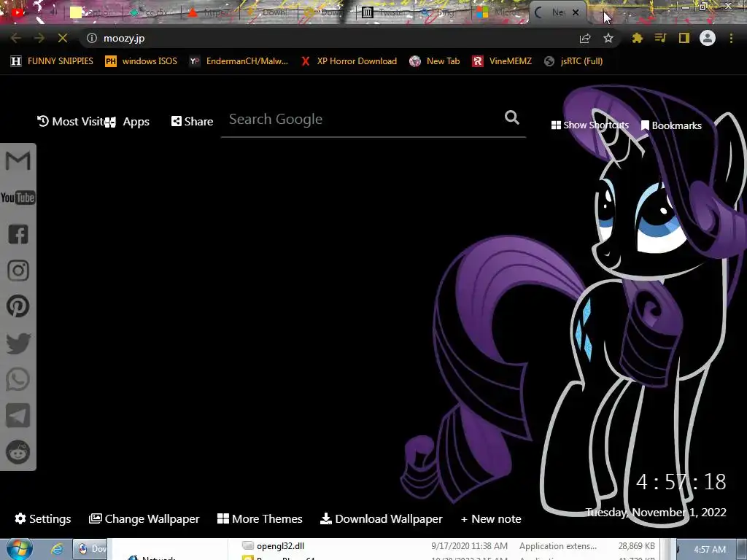747x560 pixels.
Task: Open the Windows Start menu
Action: click(19, 549)
